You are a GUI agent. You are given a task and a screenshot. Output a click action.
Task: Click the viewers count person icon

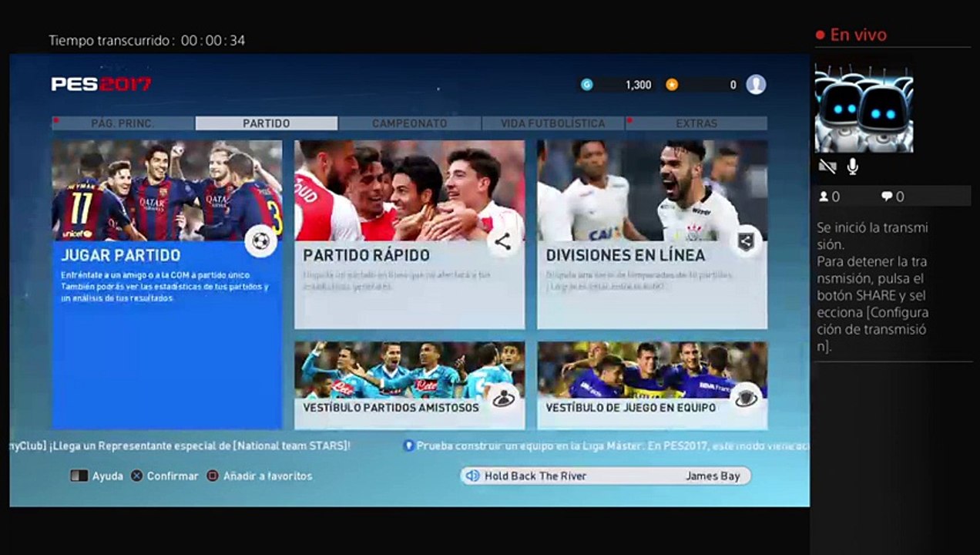824,197
